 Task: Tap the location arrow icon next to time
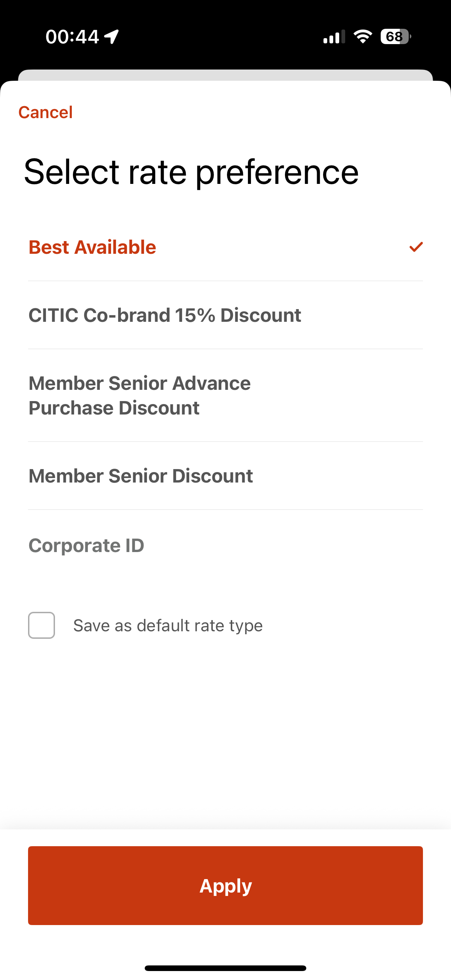coord(111,37)
